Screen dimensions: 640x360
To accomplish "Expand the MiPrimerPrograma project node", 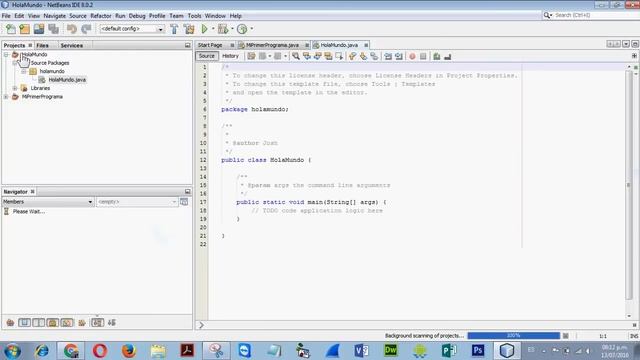I will (6, 97).
